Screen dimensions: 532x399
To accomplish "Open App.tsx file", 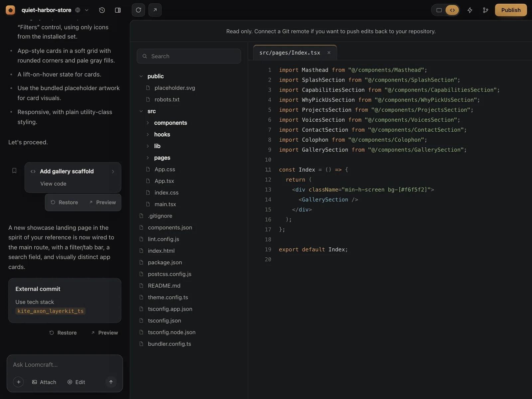I will tap(164, 181).
